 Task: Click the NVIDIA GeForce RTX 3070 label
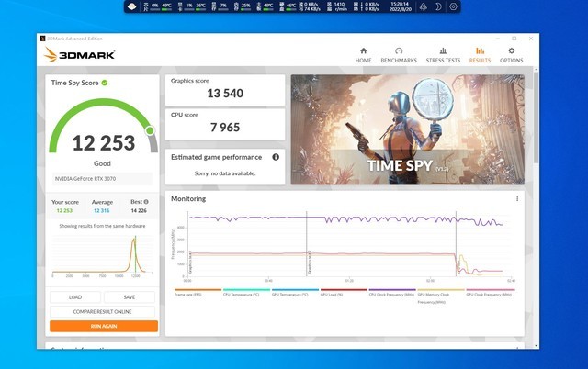pos(85,179)
